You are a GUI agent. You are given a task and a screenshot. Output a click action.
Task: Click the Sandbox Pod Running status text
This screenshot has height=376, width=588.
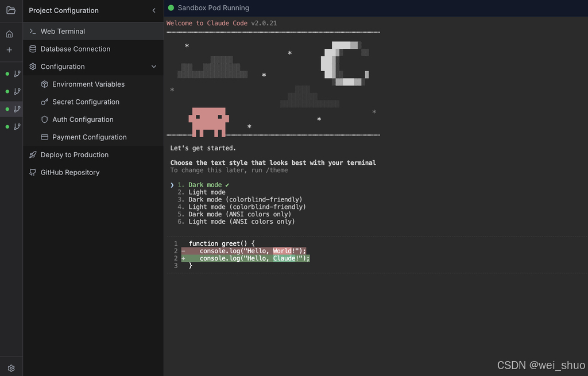214,7
